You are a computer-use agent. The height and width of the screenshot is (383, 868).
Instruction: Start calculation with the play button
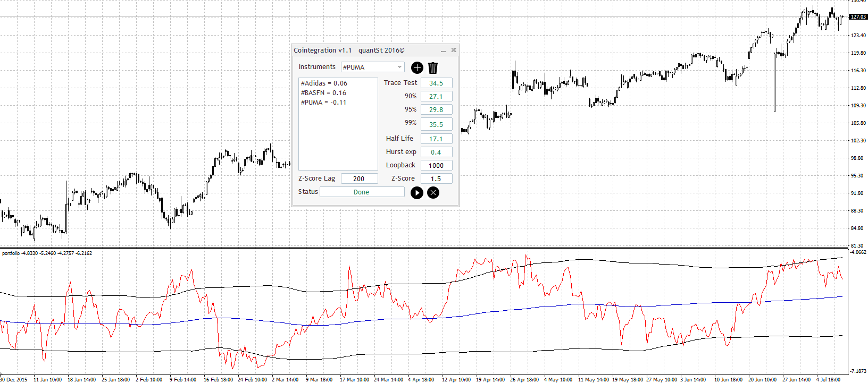pyautogui.click(x=417, y=193)
